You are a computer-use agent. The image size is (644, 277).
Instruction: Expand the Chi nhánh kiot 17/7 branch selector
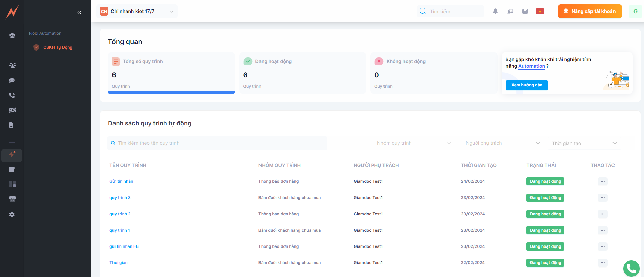(x=137, y=11)
